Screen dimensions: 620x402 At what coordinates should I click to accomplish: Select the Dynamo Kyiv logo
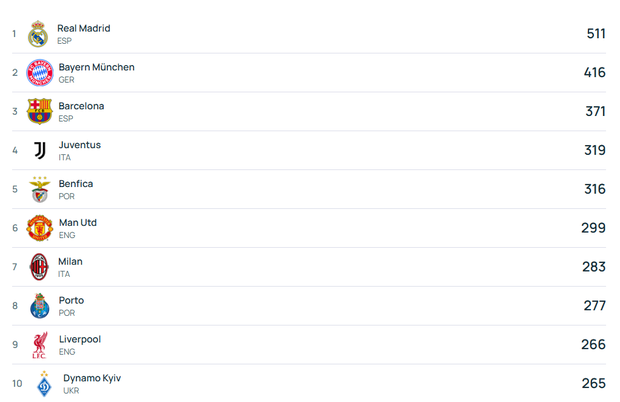click(x=44, y=384)
